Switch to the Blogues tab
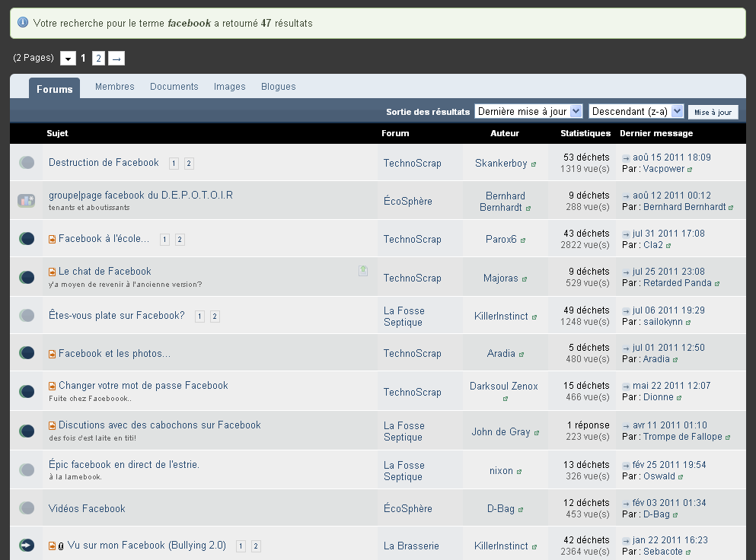The image size is (756, 560). 279,87
